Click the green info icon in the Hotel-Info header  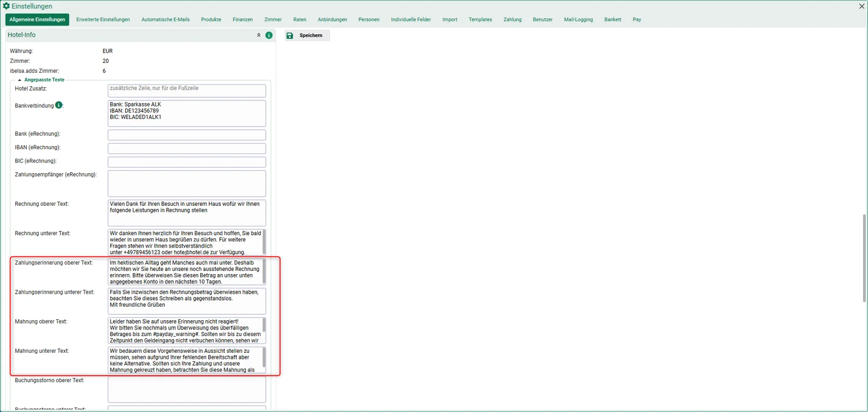(269, 35)
